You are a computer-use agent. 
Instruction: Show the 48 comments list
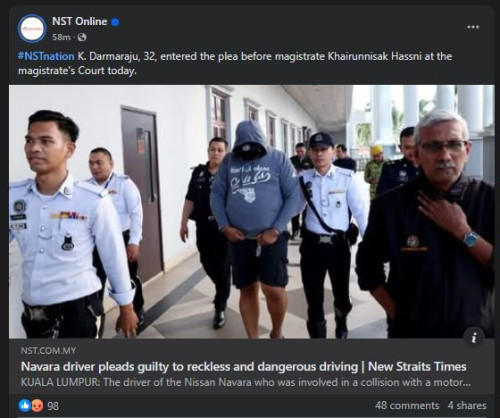coord(407,405)
